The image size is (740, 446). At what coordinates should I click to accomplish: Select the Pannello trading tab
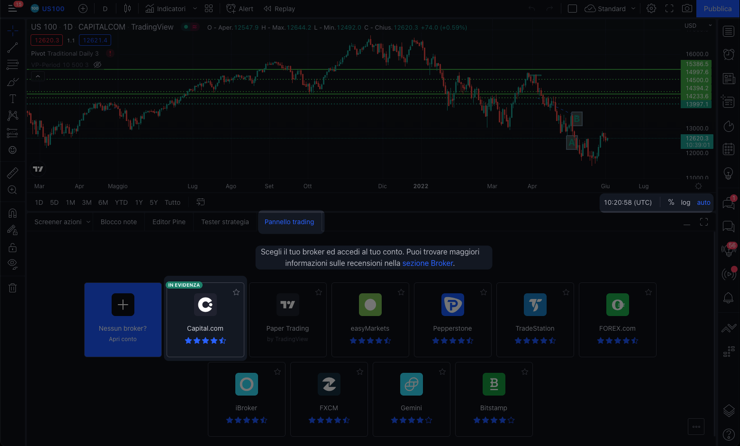pyautogui.click(x=289, y=222)
